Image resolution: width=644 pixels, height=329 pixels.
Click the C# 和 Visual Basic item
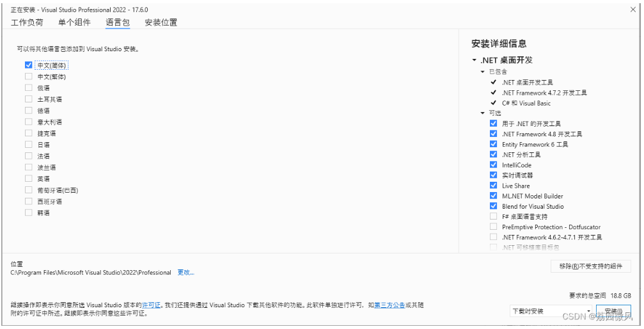tap(526, 103)
